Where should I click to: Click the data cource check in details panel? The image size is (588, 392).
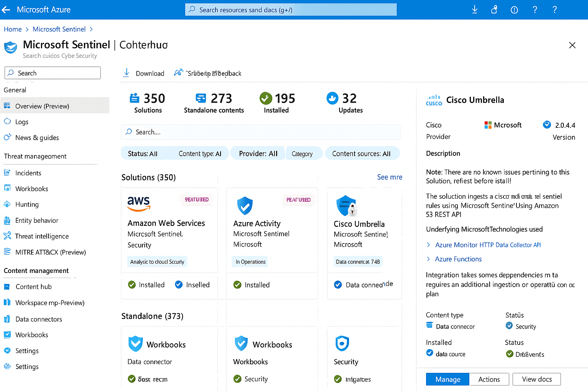click(430, 353)
